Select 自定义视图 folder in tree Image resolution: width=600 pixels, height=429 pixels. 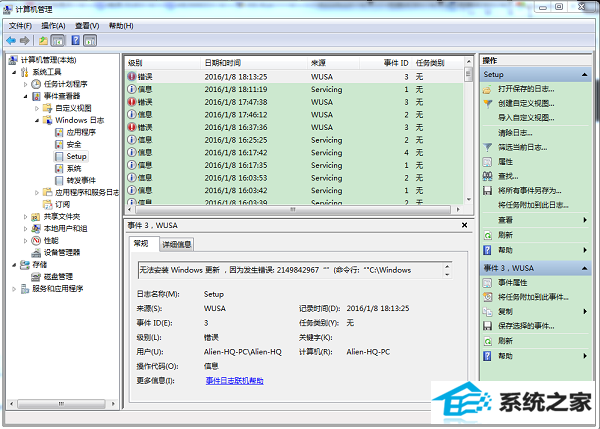click(67, 108)
